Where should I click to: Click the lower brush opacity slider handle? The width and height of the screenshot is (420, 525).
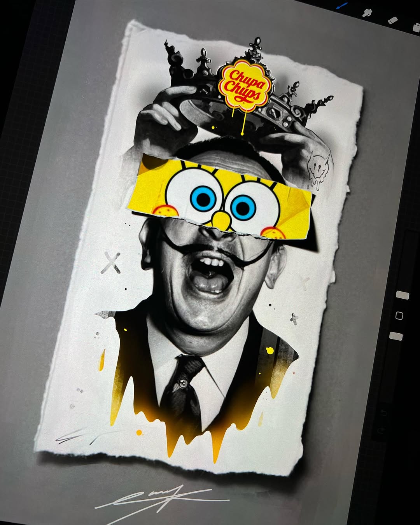(x=396, y=336)
